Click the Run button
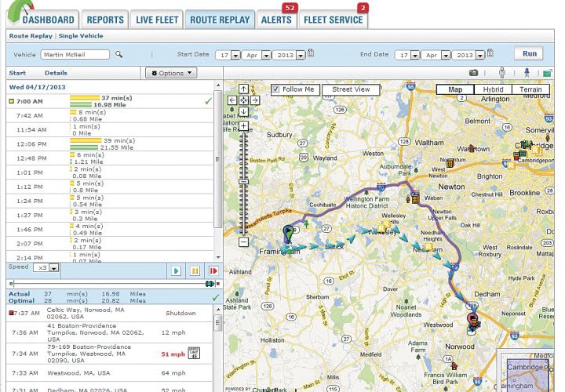 coord(530,53)
